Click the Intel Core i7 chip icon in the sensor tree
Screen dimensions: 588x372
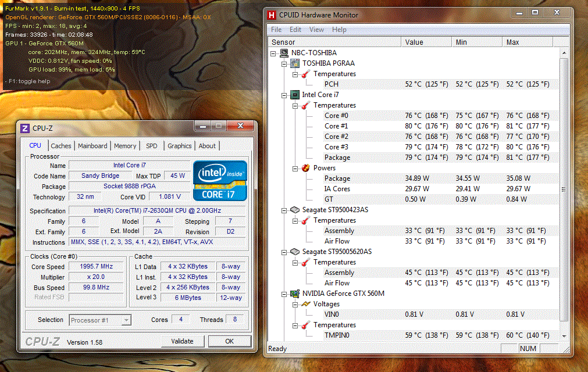click(x=295, y=95)
